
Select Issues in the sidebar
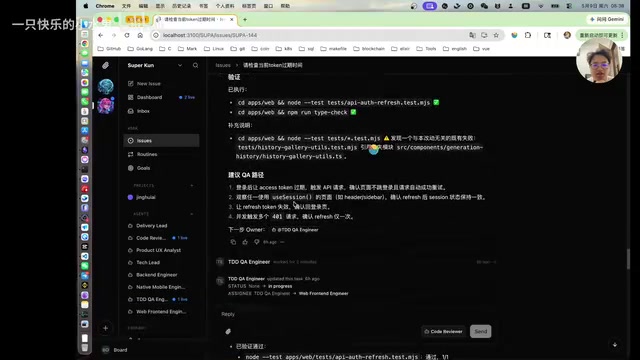pos(161,140)
